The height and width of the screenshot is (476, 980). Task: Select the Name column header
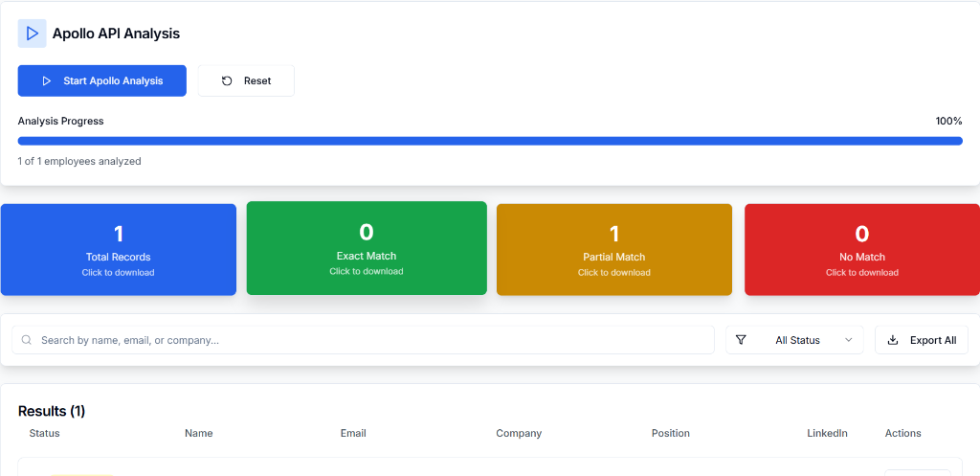pos(199,434)
